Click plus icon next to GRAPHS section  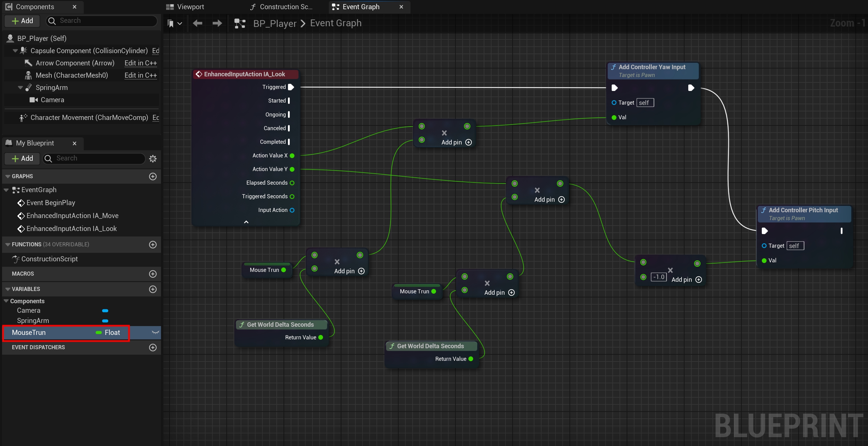pos(153,176)
